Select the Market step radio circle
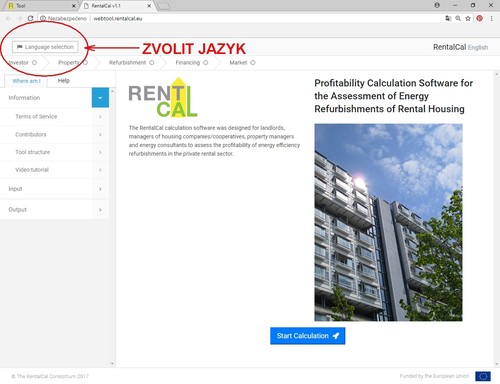 [x=253, y=62]
